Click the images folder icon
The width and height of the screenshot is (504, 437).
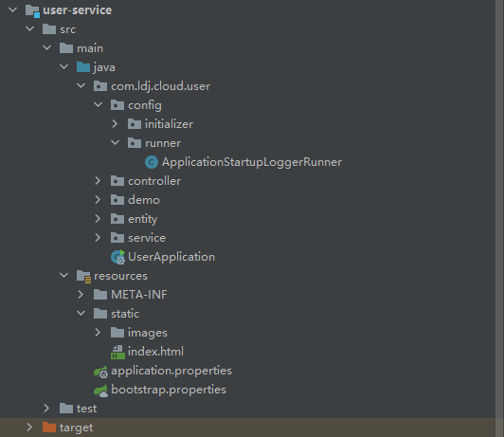click(117, 333)
